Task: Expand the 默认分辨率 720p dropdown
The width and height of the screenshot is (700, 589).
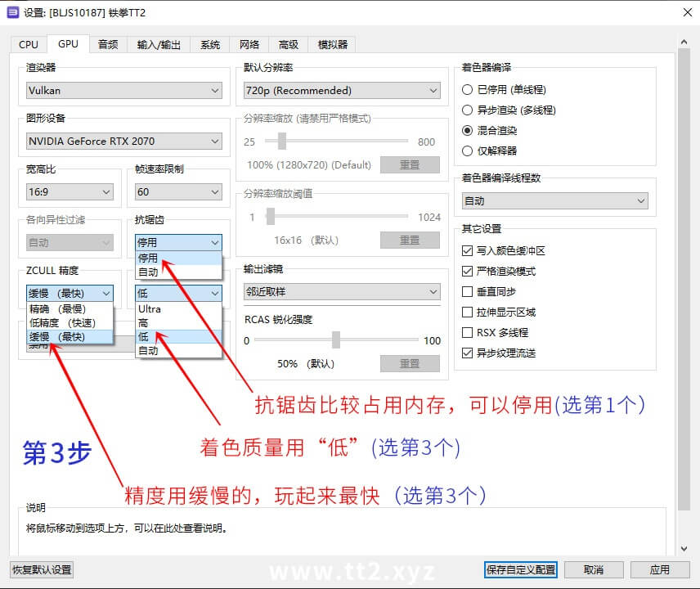Action: pos(342,91)
